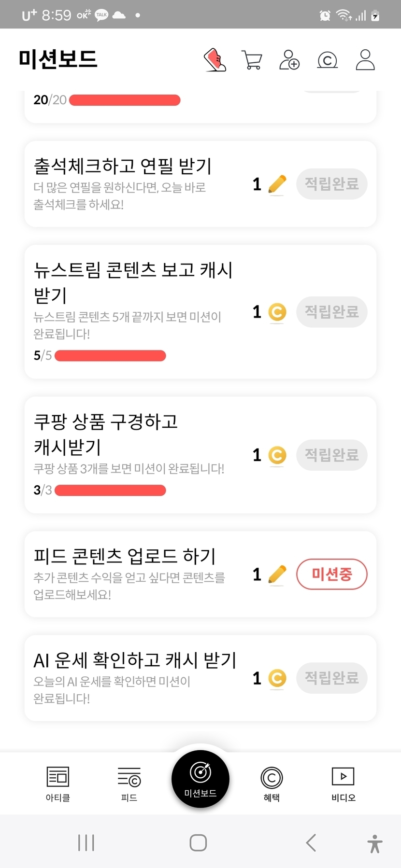The image size is (401, 868).
Task: Switch to the 피드 tab
Action: click(129, 784)
